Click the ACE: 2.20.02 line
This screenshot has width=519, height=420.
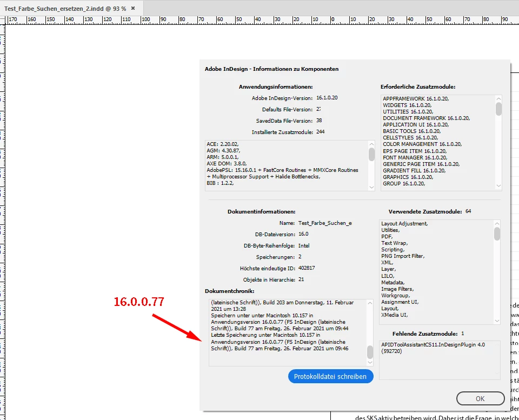223,144
